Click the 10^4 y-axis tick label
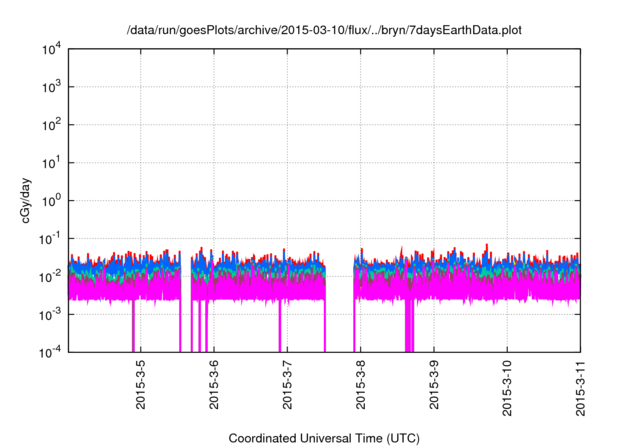The image size is (640, 448). (x=51, y=49)
